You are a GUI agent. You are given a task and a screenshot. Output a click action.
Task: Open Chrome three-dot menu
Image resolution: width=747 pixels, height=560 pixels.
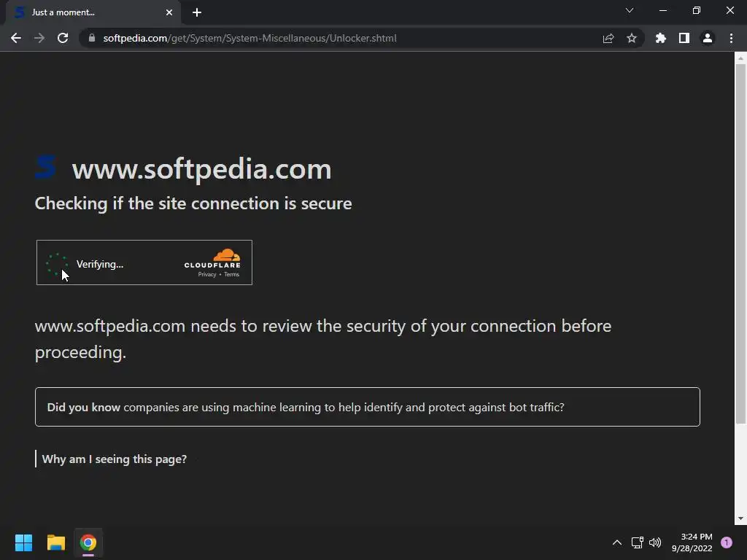click(x=731, y=38)
